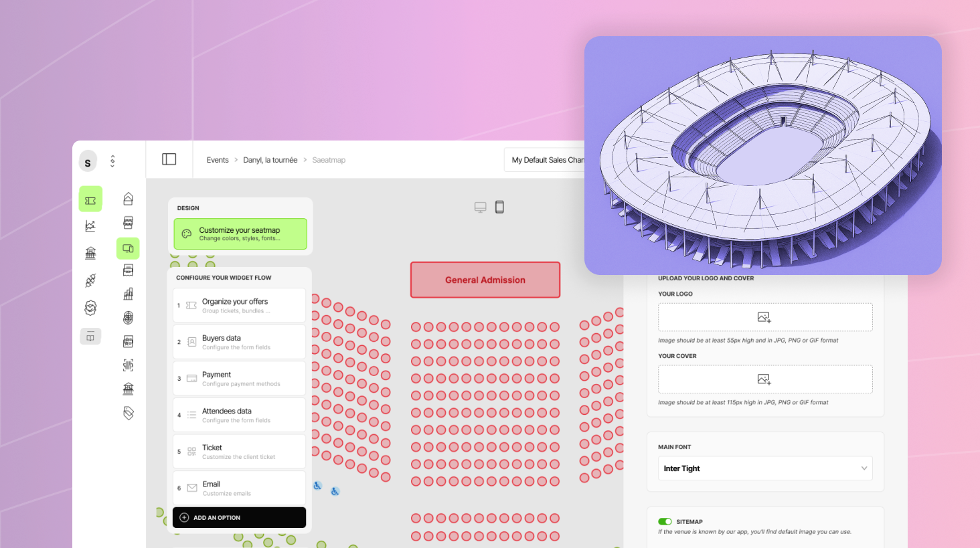This screenshot has height=548, width=980.
Task: Open the ticket icon in left sidebar
Action: pyautogui.click(x=90, y=200)
